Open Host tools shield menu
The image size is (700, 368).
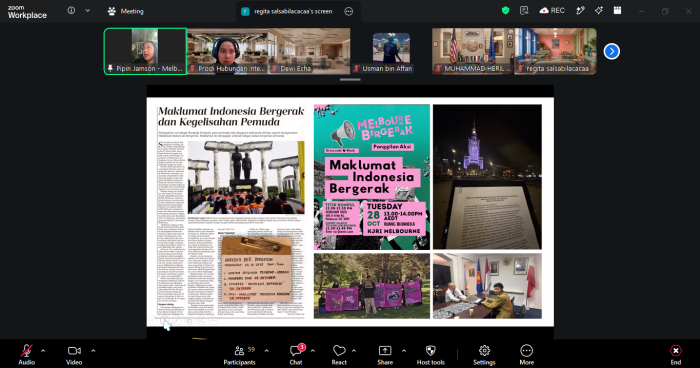[430, 355]
